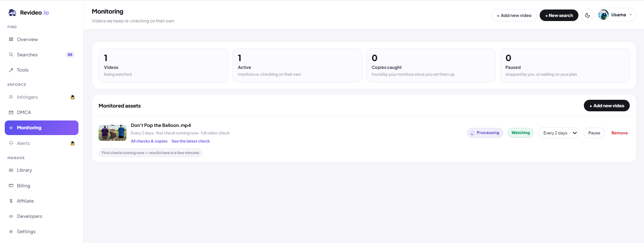Click the Don't Pop the Balloon thumbnail
The height and width of the screenshot is (243, 644).
click(112, 133)
